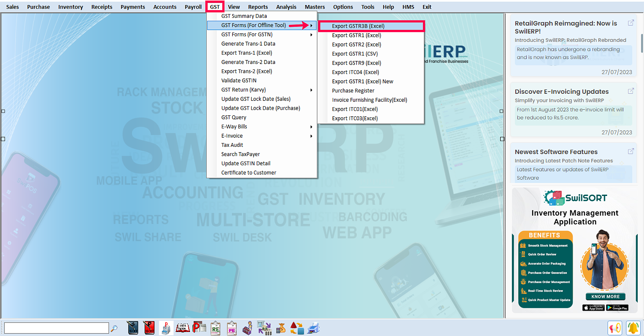Open external link for Newest Software Features

631,151
